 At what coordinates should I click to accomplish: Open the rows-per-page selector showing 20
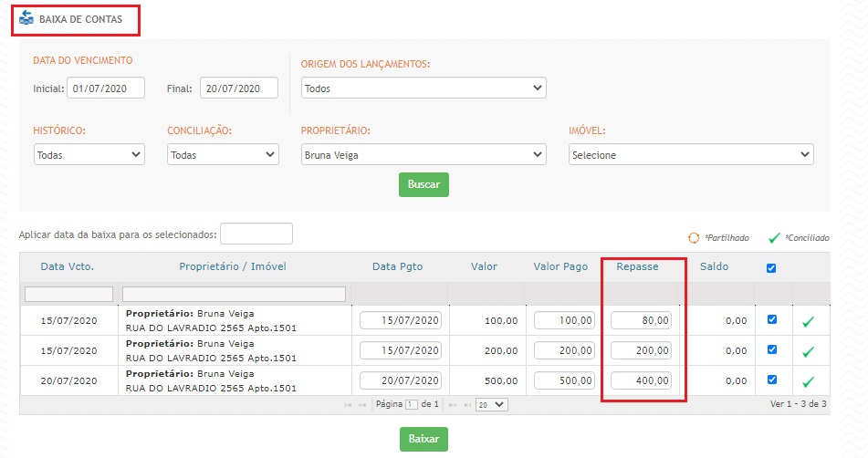click(x=492, y=404)
